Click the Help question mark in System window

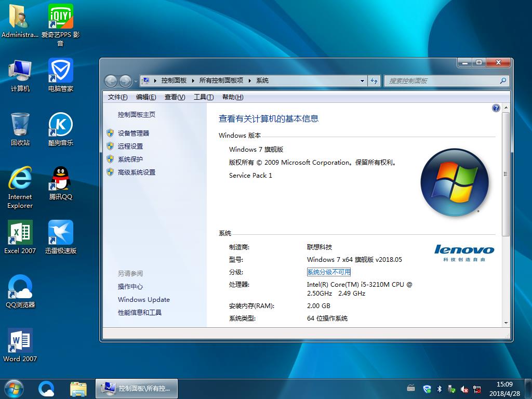496,108
